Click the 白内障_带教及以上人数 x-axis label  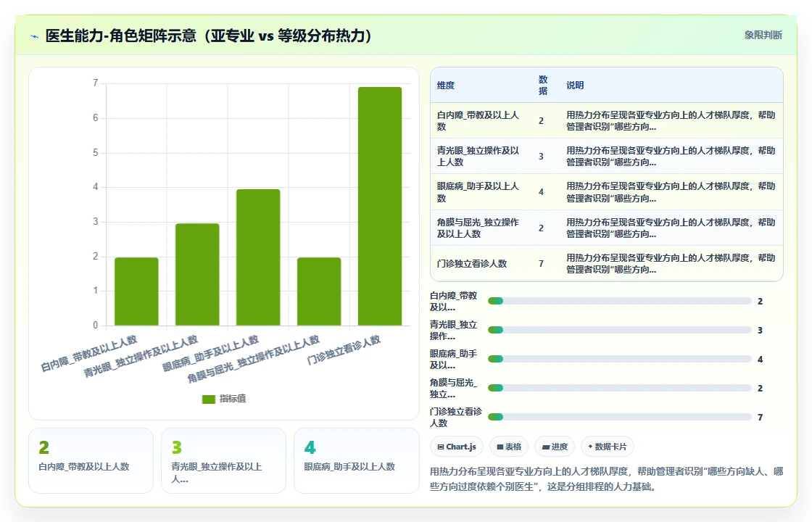click(x=89, y=354)
